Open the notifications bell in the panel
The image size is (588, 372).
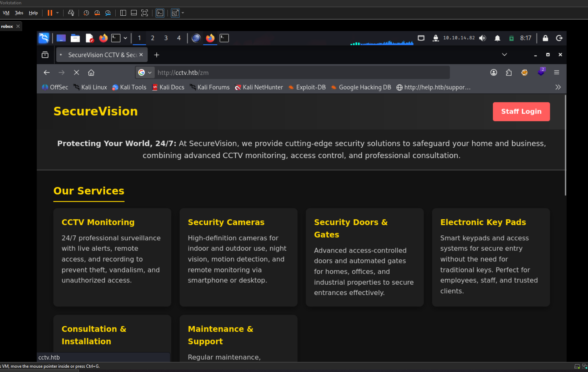coord(497,38)
